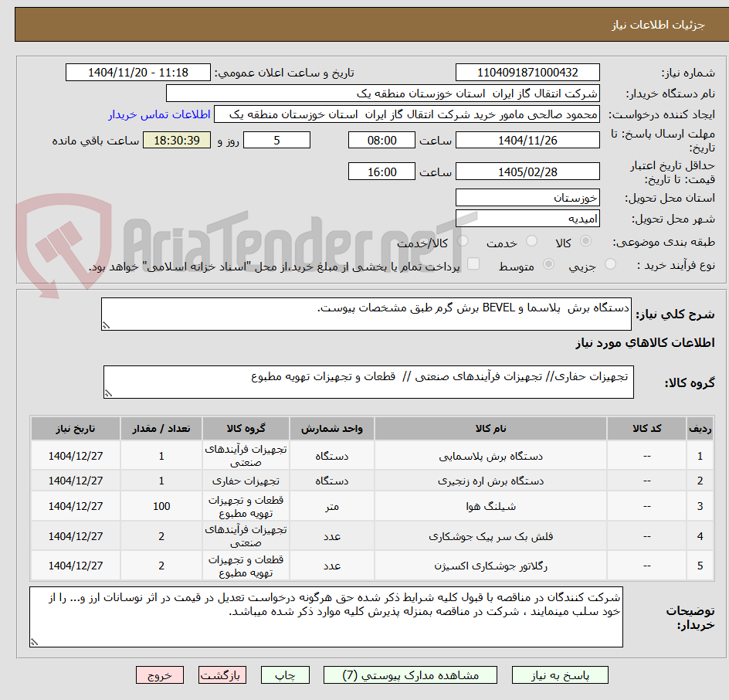Click the تعداد / مقدار column header

pyautogui.click(x=161, y=428)
